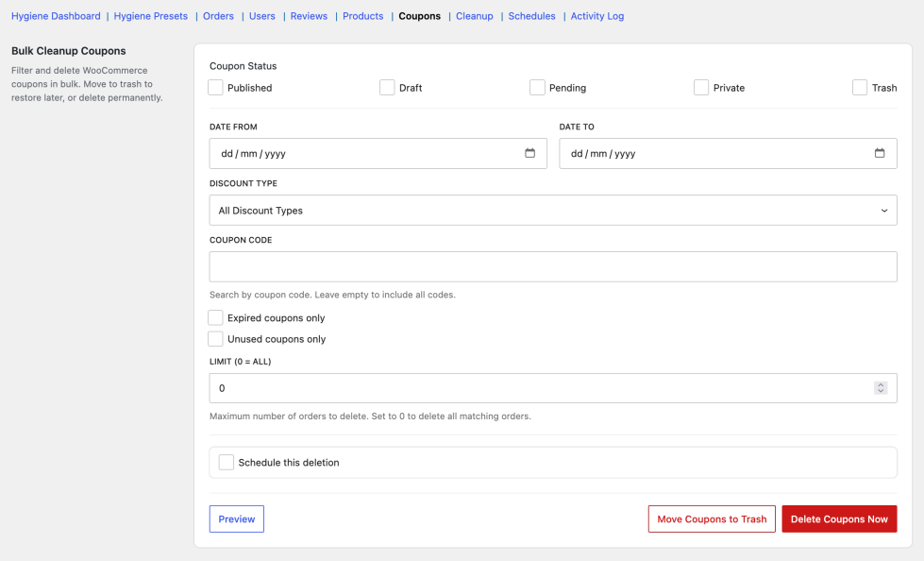Switch to the Users tab

262,16
